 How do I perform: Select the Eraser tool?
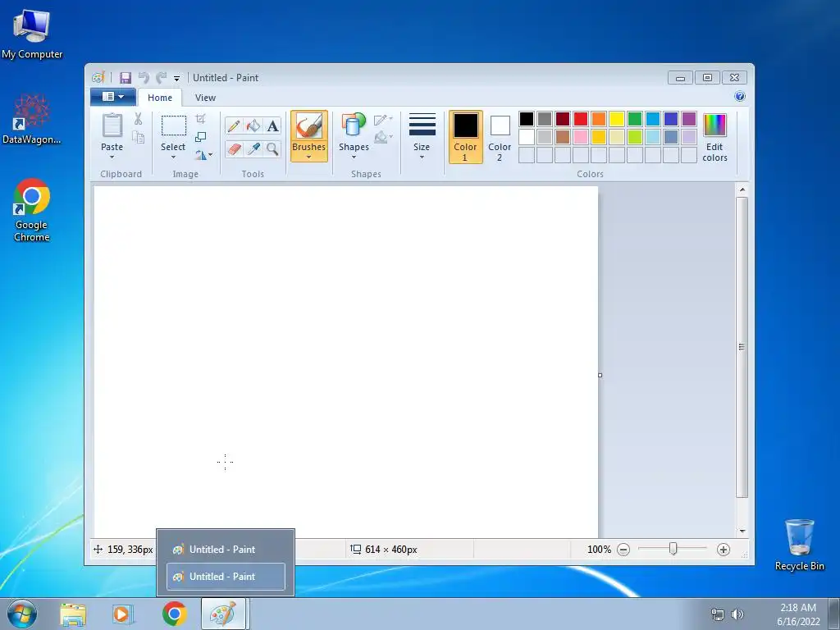coord(234,148)
